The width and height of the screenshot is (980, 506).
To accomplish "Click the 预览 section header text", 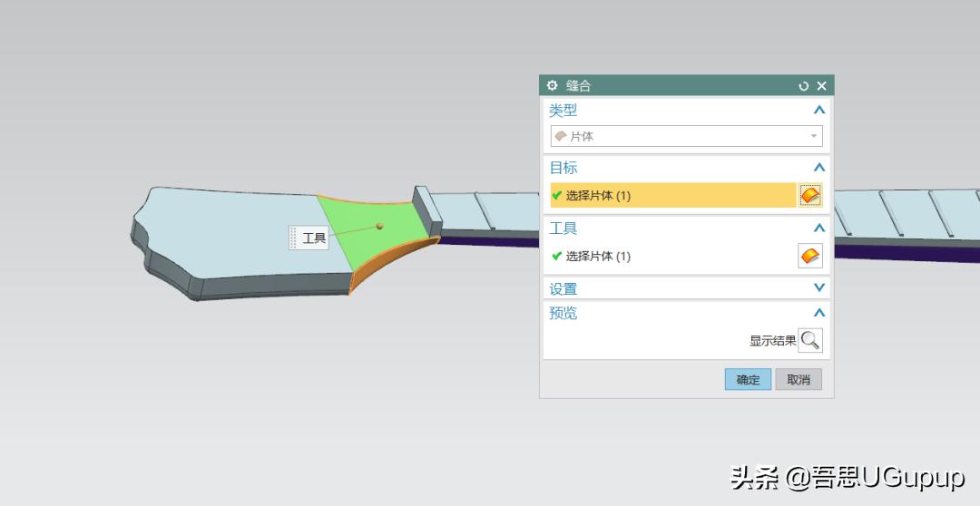I will pyautogui.click(x=563, y=313).
